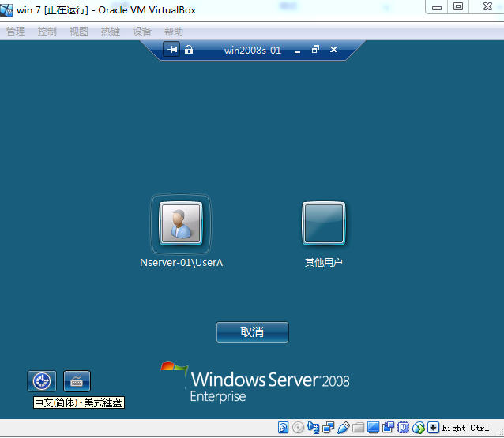Click the recording status icon
Image resolution: width=504 pixels, height=438 pixels.
coord(389,428)
